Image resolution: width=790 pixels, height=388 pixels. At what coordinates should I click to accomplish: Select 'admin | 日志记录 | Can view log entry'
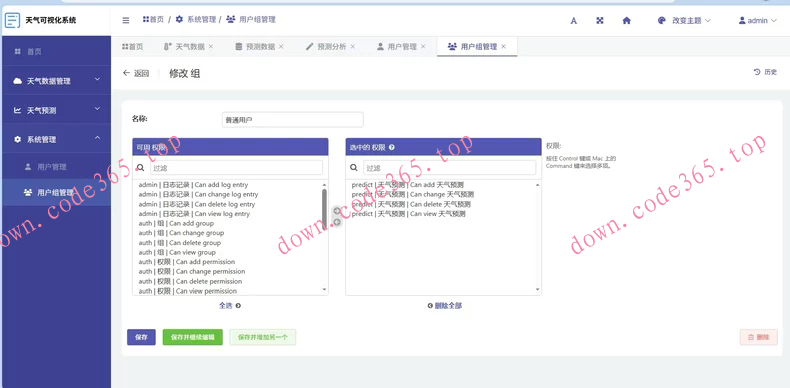pos(194,214)
